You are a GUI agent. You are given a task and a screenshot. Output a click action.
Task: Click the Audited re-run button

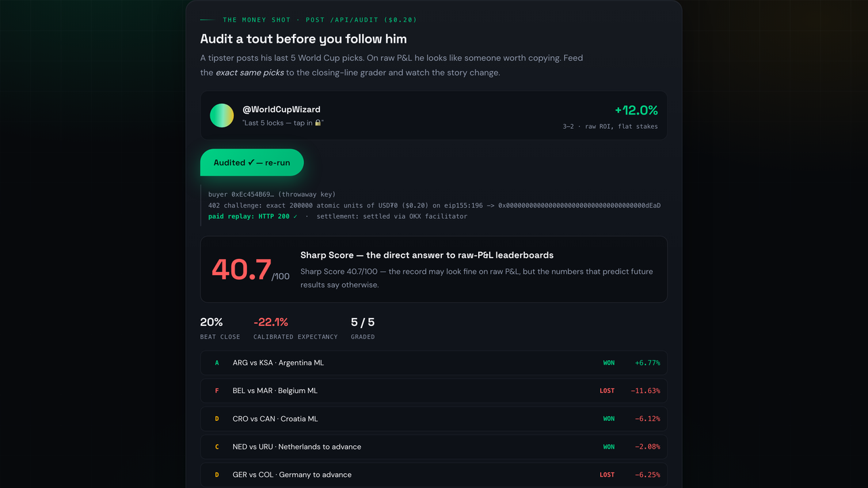coord(252,163)
